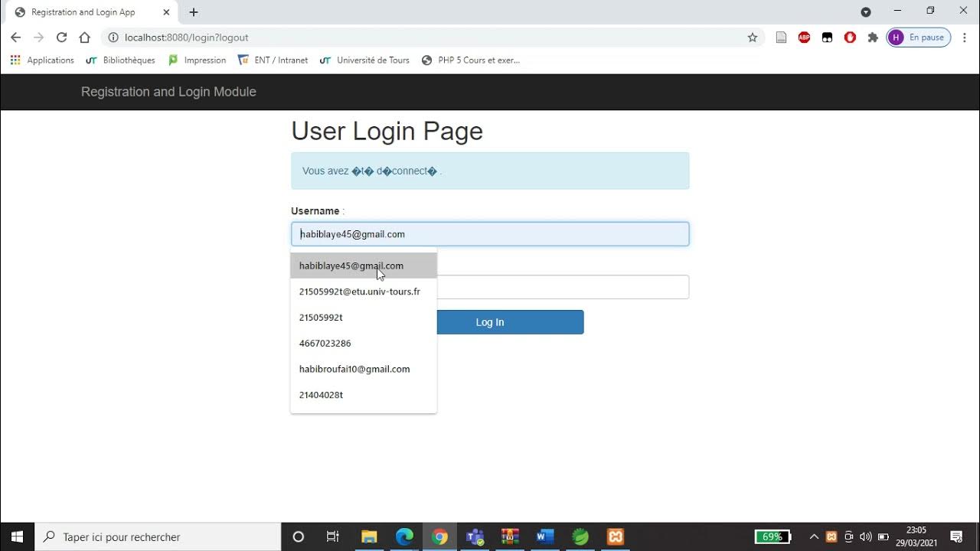Open the browser home page icon
The height and width of the screenshot is (551, 980).
pos(84,37)
